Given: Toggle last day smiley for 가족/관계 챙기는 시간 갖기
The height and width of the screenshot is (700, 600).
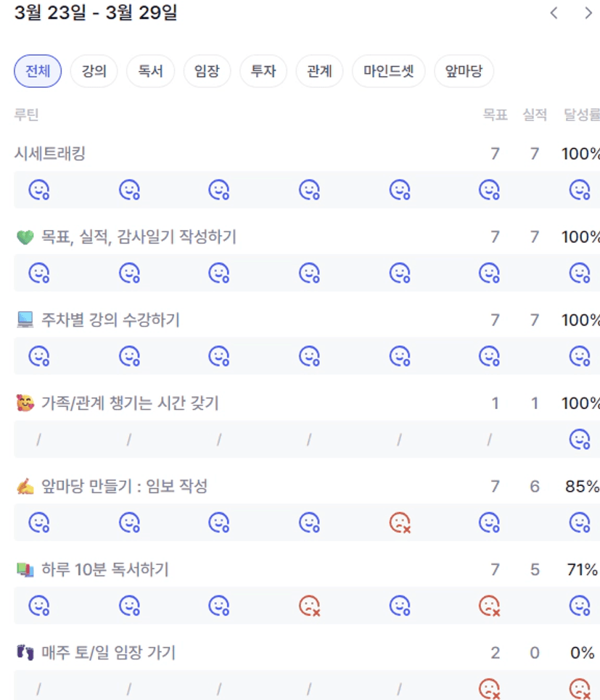Looking at the screenshot, I should pyautogui.click(x=580, y=440).
